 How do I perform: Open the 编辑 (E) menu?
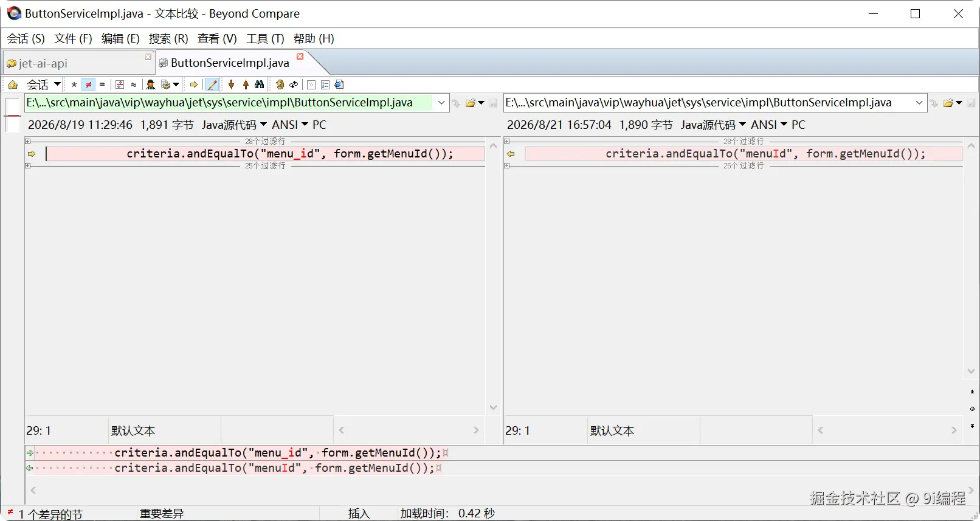[x=120, y=38]
